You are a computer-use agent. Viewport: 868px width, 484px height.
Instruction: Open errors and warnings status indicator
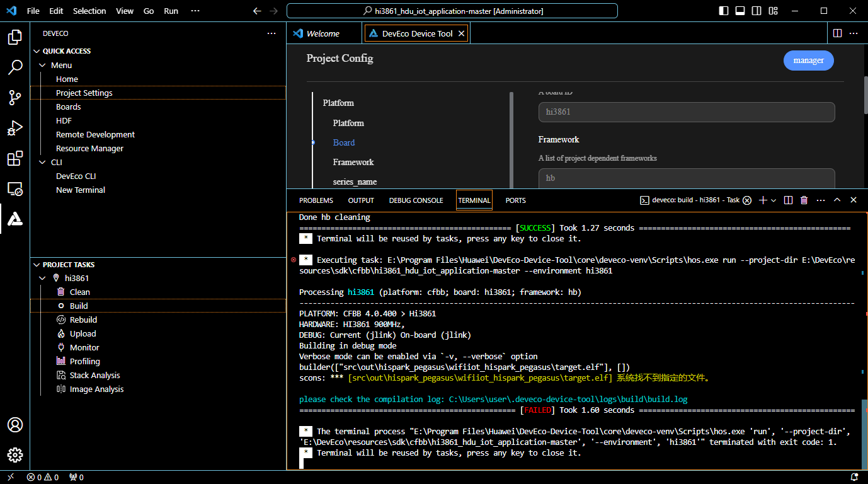tap(43, 477)
